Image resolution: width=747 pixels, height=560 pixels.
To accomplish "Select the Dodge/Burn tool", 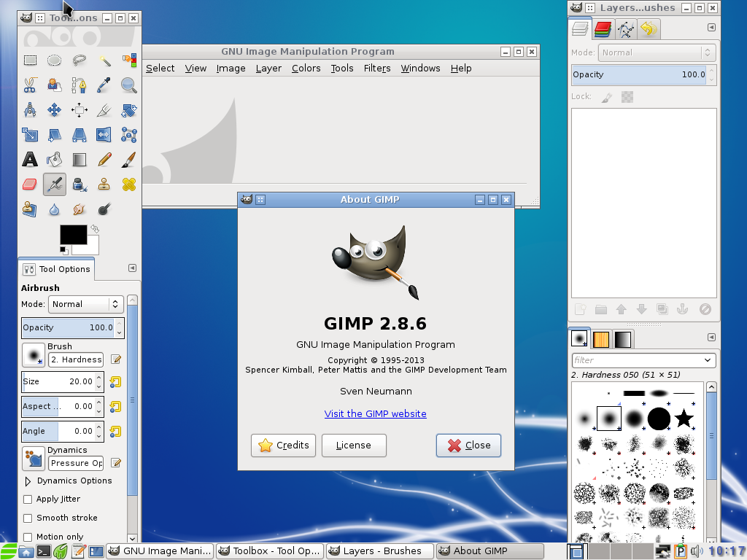I will 104,209.
